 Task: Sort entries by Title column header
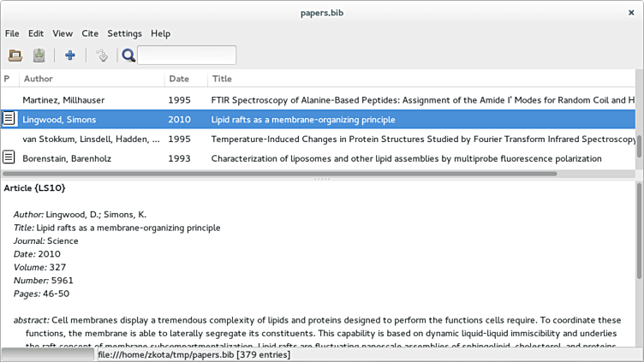[420, 79]
